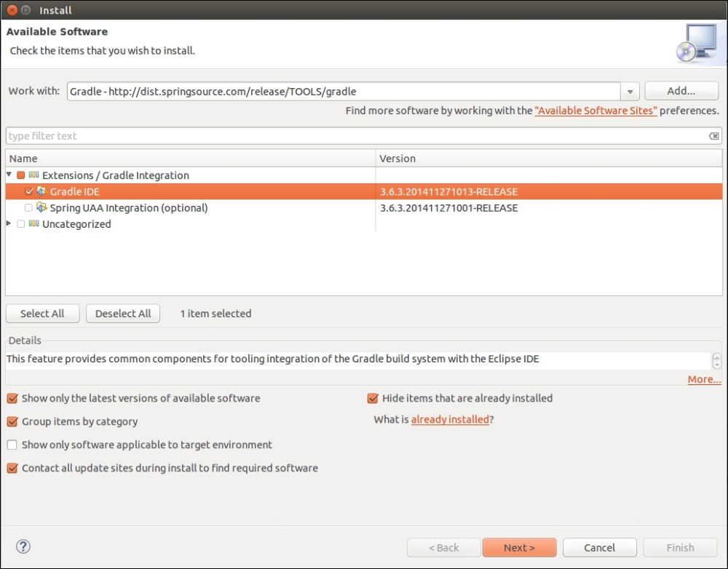
Task: Toggle Hide items that are already installed
Action: point(373,398)
